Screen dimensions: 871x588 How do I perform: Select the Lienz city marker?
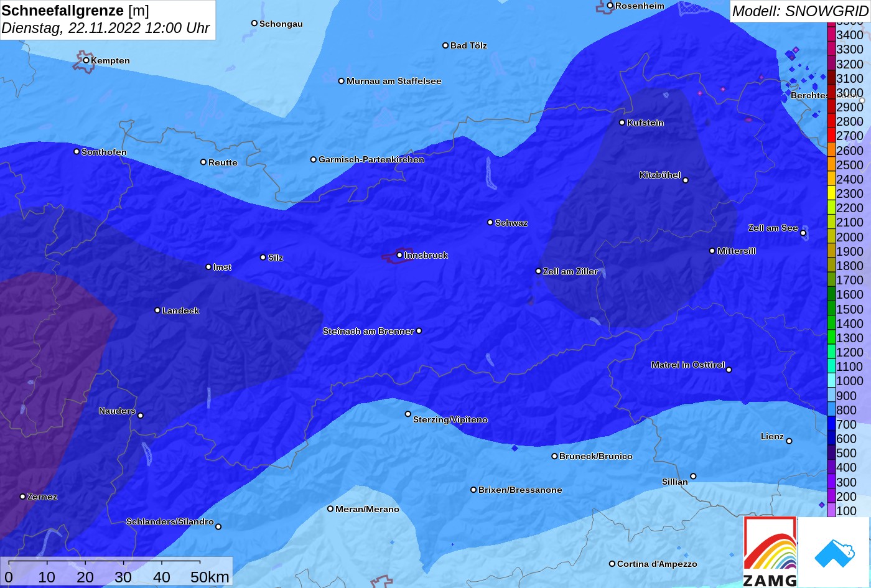click(x=789, y=441)
